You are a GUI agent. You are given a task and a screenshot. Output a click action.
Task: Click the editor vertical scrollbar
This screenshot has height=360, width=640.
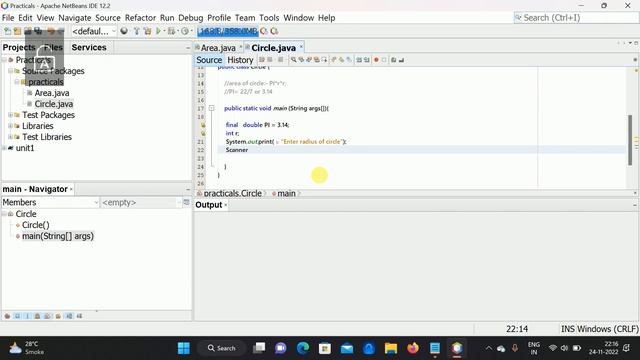click(x=630, y=140)
